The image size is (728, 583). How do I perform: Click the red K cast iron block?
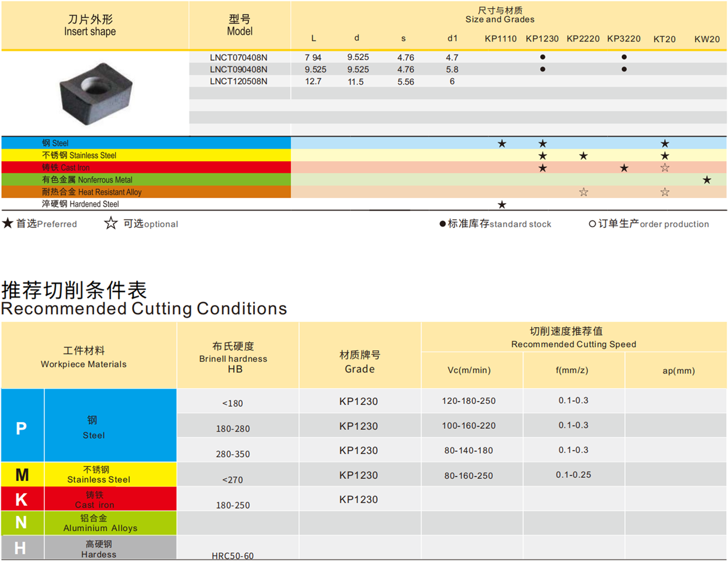tap(22, 499)
